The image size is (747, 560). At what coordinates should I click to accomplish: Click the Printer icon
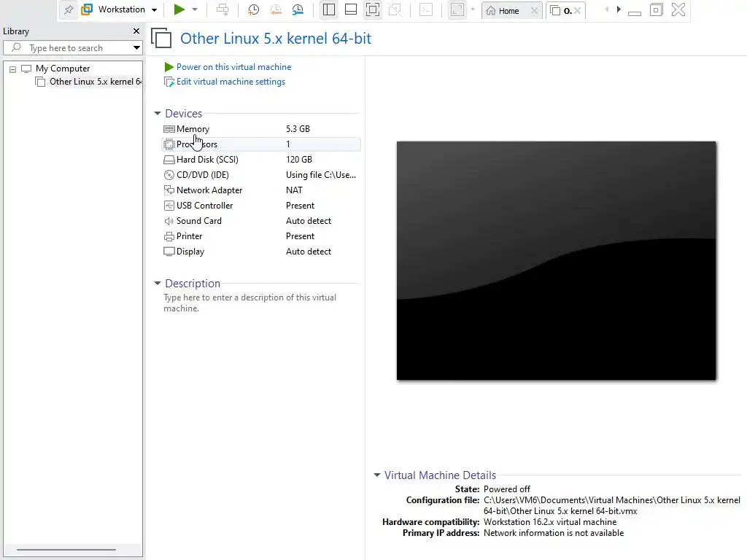pyautogui.click(x=169, y=237)
